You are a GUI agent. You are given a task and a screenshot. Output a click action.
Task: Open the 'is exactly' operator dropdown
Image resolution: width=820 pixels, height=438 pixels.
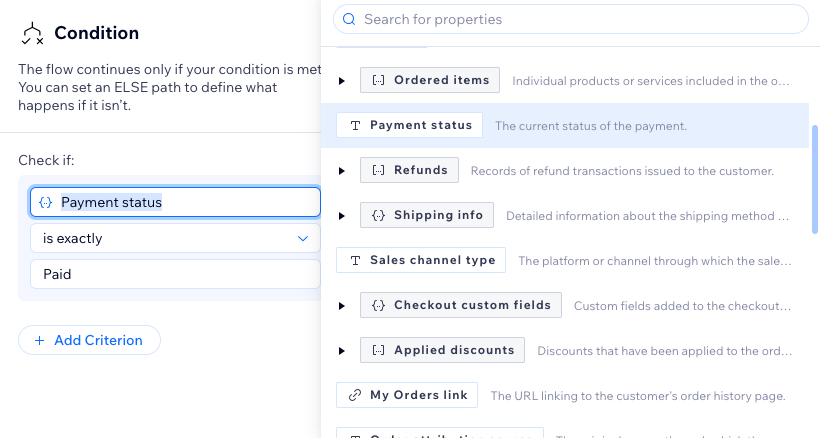[x=175, y=238]
